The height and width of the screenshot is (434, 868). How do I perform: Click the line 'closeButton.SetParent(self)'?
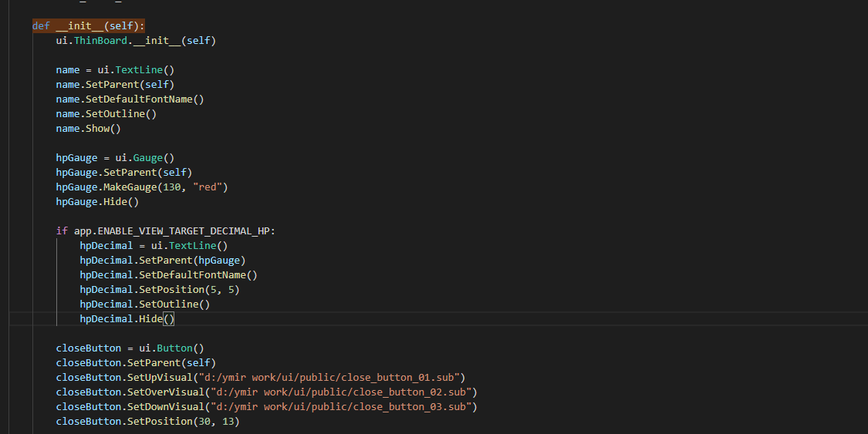136,362
